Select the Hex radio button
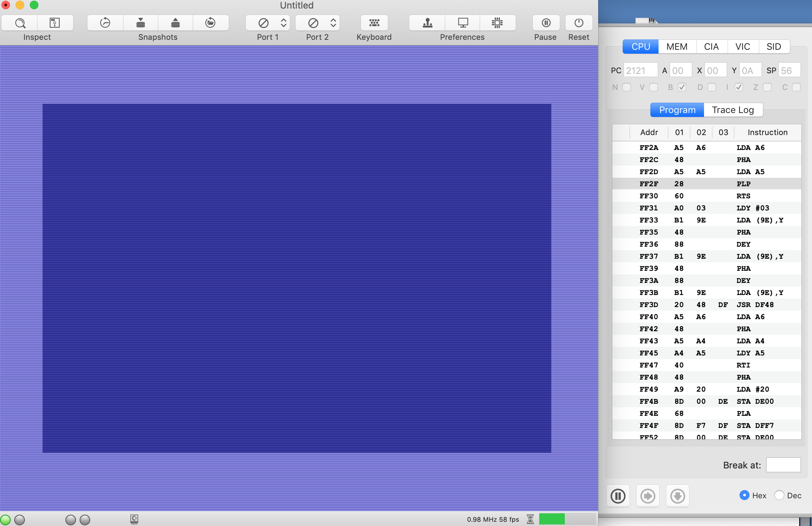The height and width of the screenshot is (526, 812). tap(744, 495)
